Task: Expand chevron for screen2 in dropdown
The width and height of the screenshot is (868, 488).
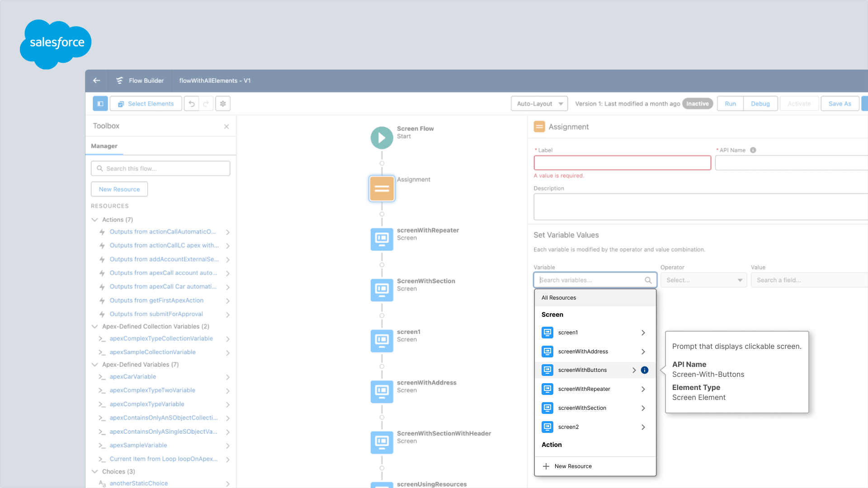Action: (x=643, y=427)
